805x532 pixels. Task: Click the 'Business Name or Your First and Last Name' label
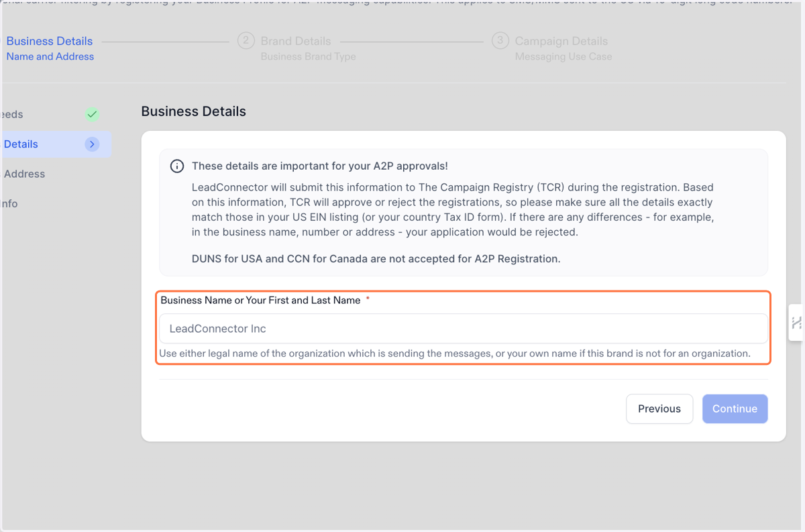260,300
